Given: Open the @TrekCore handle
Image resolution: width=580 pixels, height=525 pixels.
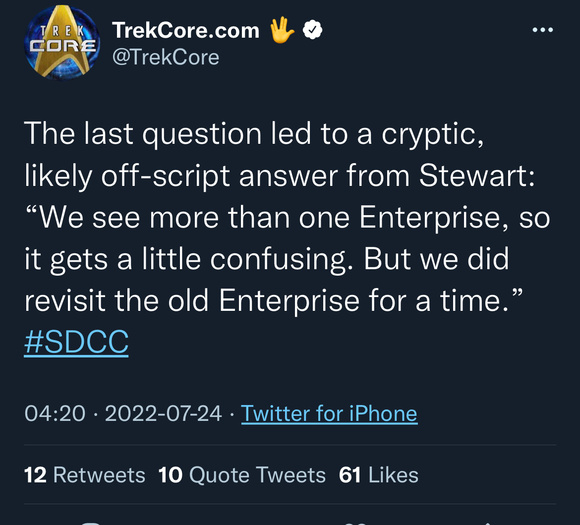Looking at the screenshot, I should pyautogui.click(x=166, y=57).
